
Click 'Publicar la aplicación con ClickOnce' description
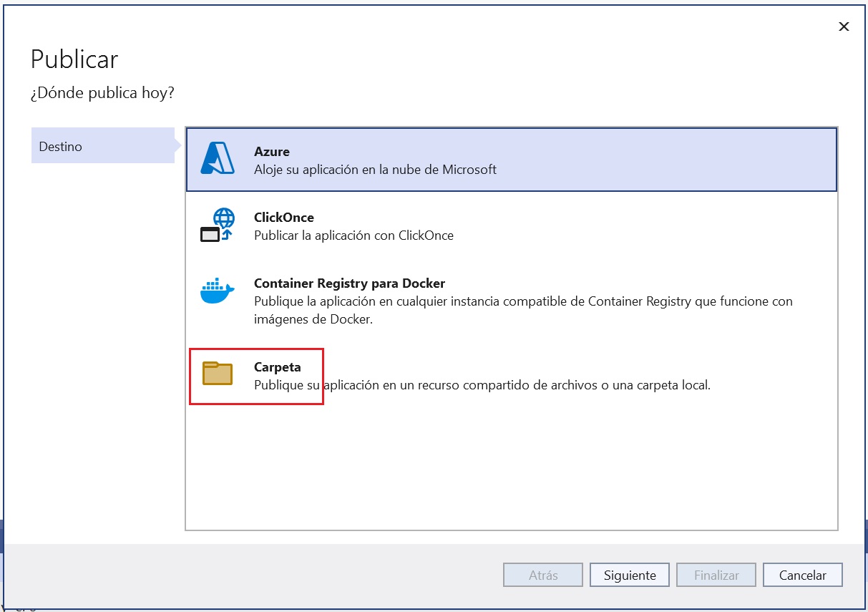[x=353, y=235]
